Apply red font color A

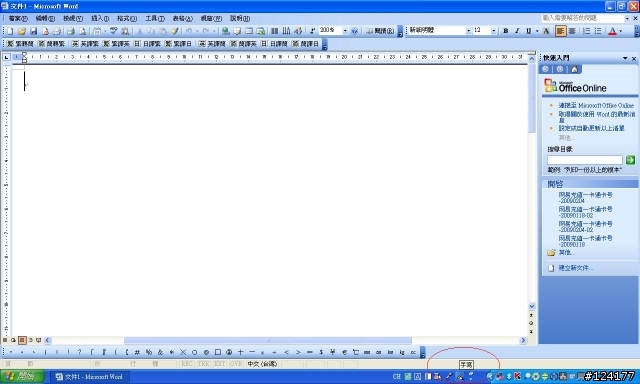coord(612,31)
